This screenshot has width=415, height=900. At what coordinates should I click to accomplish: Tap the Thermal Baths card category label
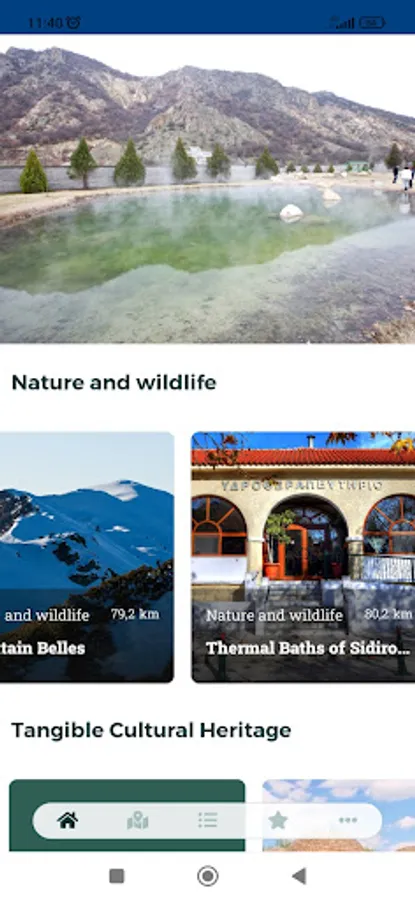pyautogui.click(x=274, y=615)
